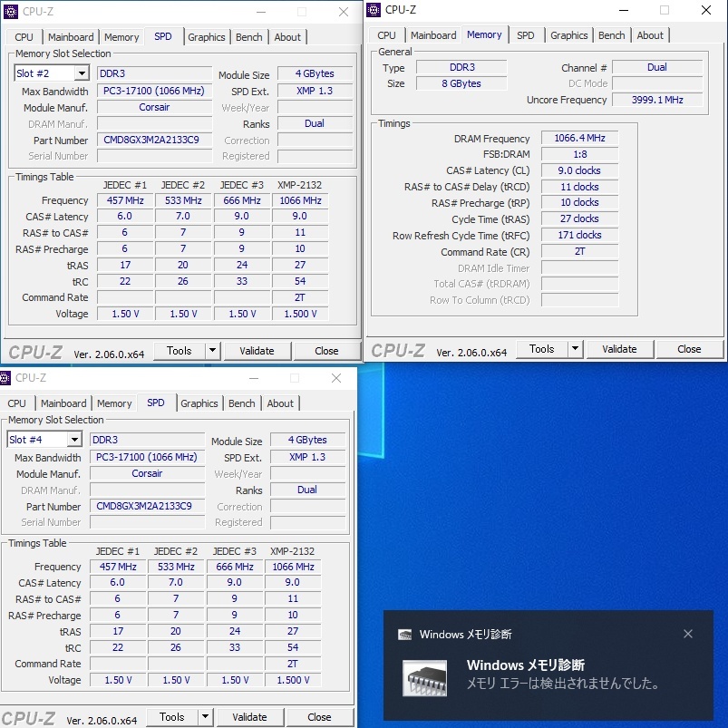Screen dimensions: 728x728
Task: Click the CPU-Z logo in Slot #4 window status bar
Action: tap(29, 717)
